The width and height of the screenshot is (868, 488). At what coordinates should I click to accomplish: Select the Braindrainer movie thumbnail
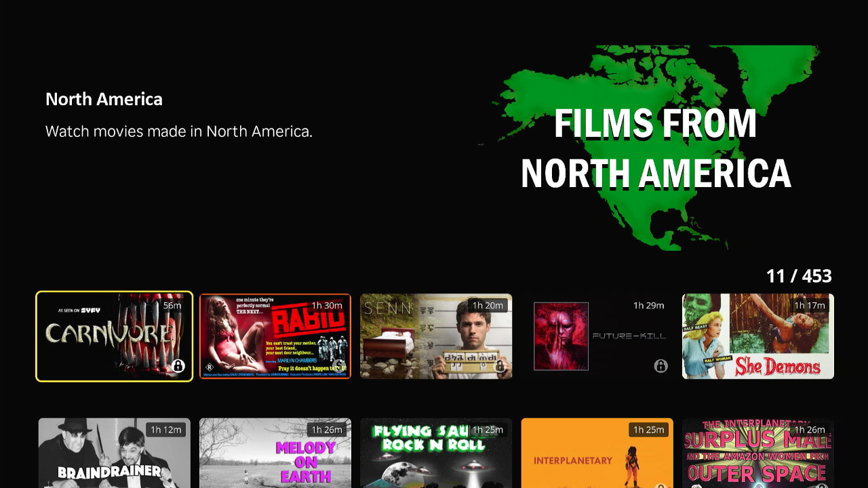pos(115,453)
